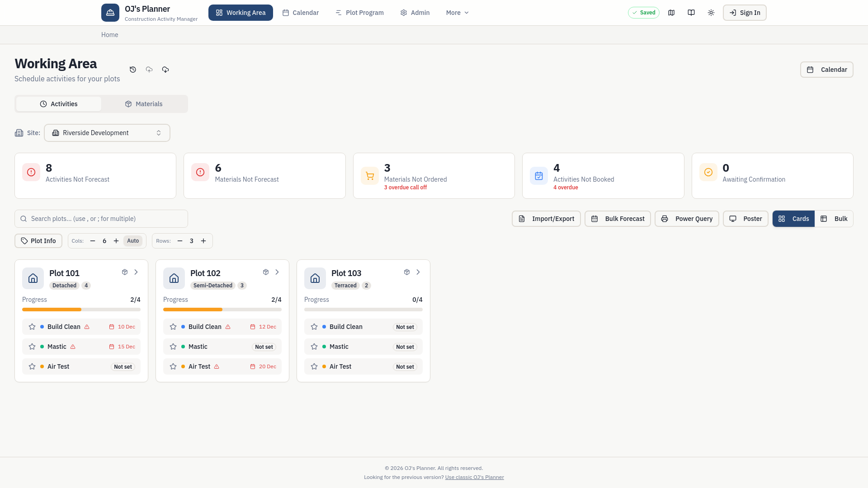The image size is (868, 488).
Task: Open materials cube icon on Plot 102
Action: [266, 272]
